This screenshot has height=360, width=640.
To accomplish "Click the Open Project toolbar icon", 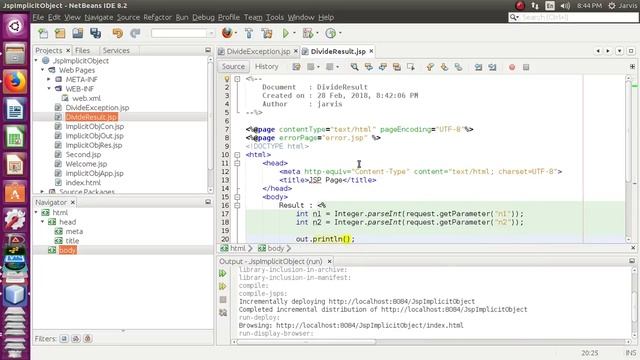I will [x=78, y=33].
